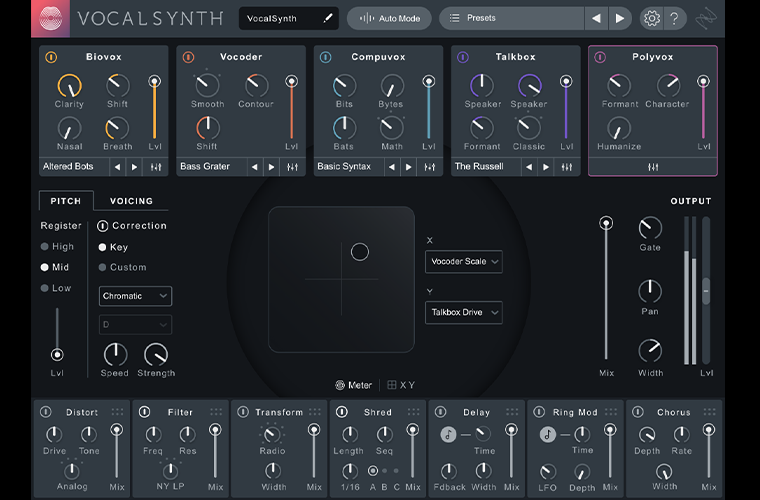The height and width of the screenshot is (500, 760).
Task: Click the Auto Mode button
Action: 389,18
